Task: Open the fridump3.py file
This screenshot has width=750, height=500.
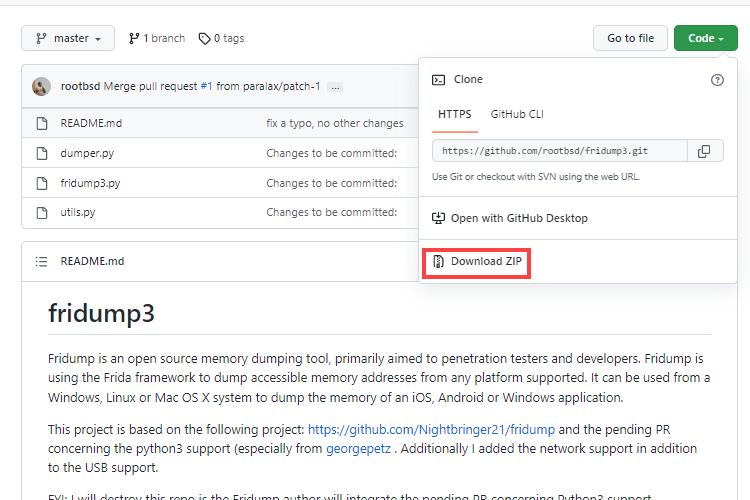Action: [x=90, y=183]
